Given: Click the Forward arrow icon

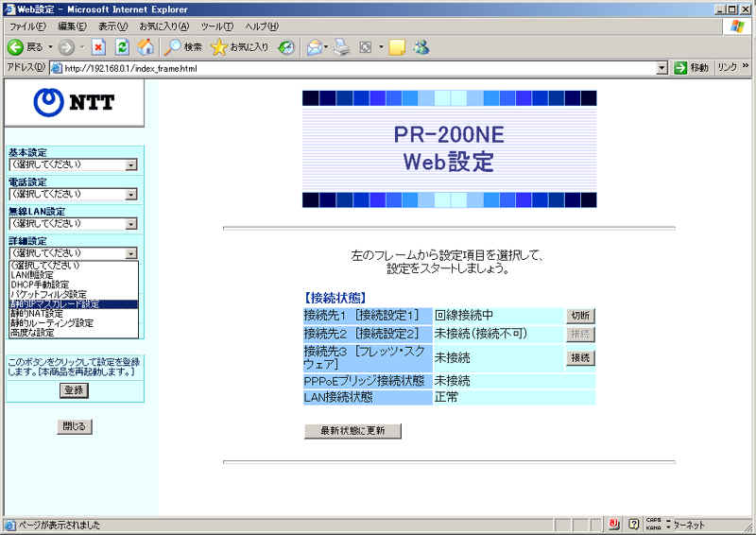Looking at the screenshot, I should click(66, 47).
